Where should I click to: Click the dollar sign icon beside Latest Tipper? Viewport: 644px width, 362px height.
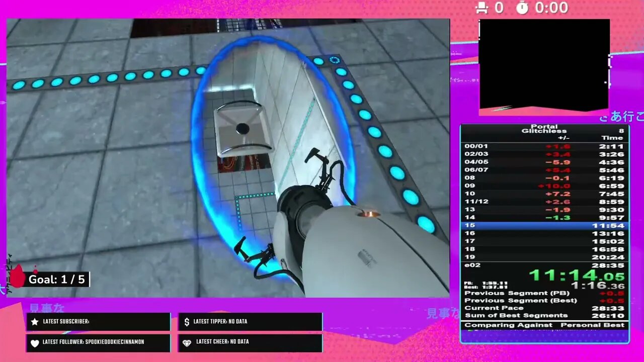point(187,322)
